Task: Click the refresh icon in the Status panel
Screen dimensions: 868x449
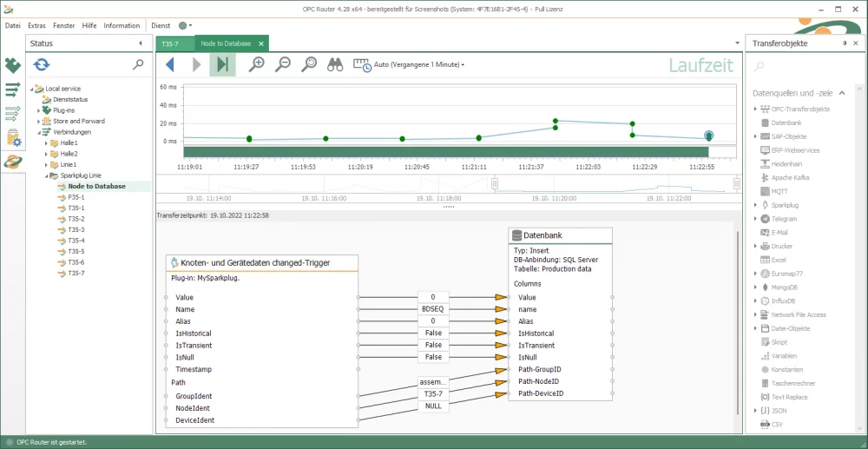Action: [x=42, y=65]
